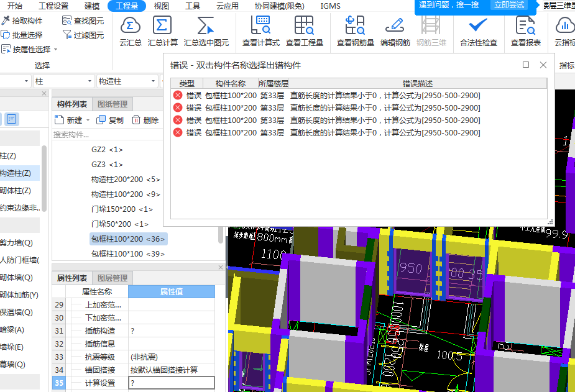575x392 pixels.
Task: Select component GZ2 <1>
Action: [x=107, y=150]
